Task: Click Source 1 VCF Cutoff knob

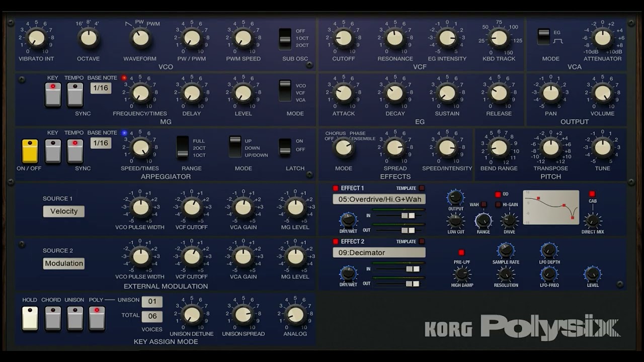Action: pyautogui.click(x=192, y=207)
